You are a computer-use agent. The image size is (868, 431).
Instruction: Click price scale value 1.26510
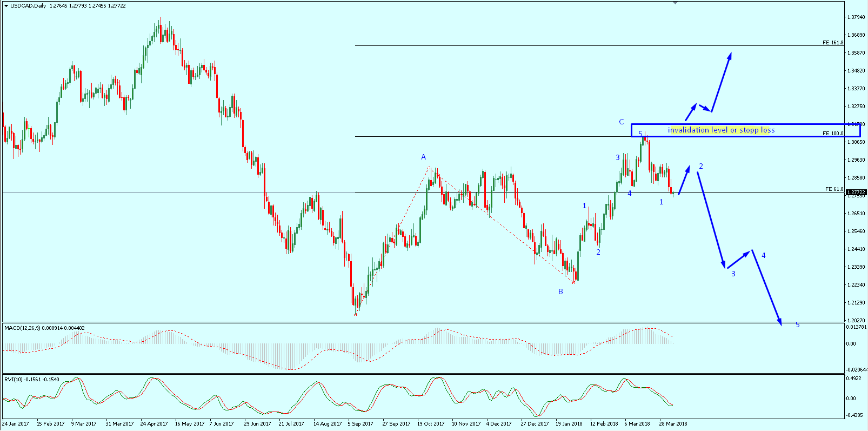coord(856,214)
